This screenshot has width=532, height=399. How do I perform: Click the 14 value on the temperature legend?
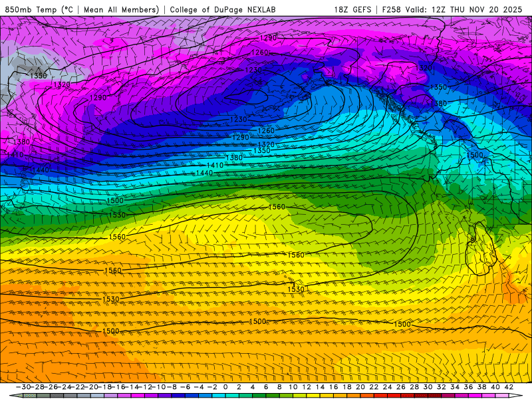(321, 387)
